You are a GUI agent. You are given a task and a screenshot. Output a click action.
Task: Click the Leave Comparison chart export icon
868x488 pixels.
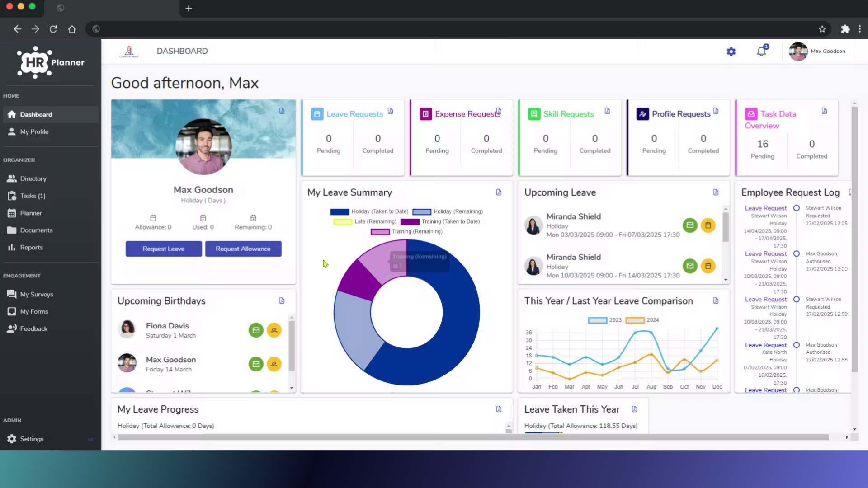coord(716,300)
